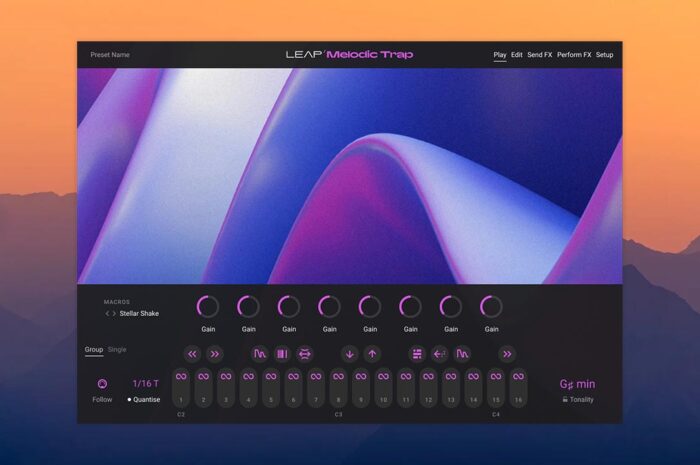Toggle the Quantise option
This screenshot has width=700, height=465.
click(144, 399)
